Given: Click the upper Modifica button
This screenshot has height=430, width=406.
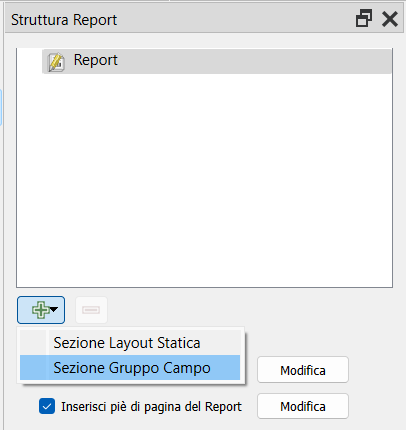Looking at the screenshot, I should tap(303, 370).
